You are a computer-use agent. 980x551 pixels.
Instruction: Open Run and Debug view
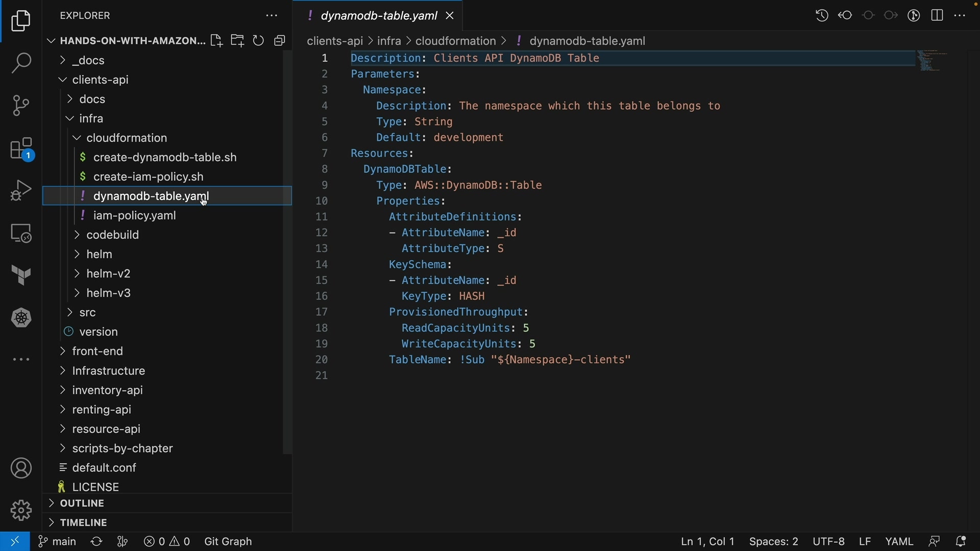[21, 191]
